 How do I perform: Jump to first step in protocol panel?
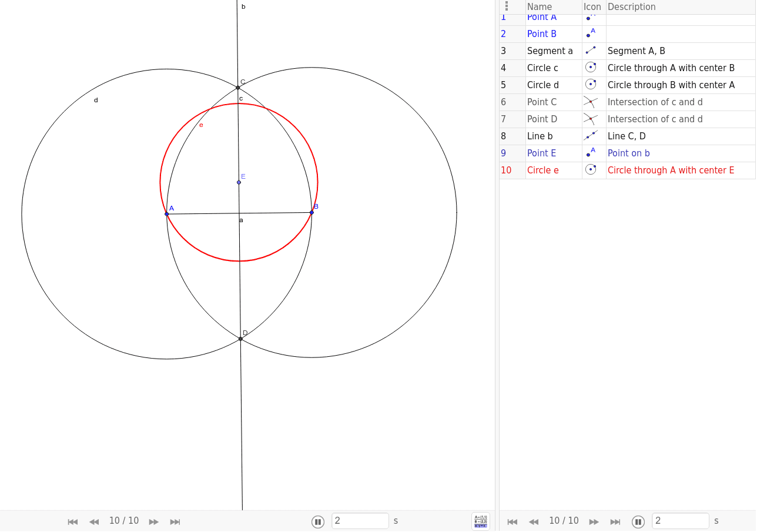click(513, 521)
